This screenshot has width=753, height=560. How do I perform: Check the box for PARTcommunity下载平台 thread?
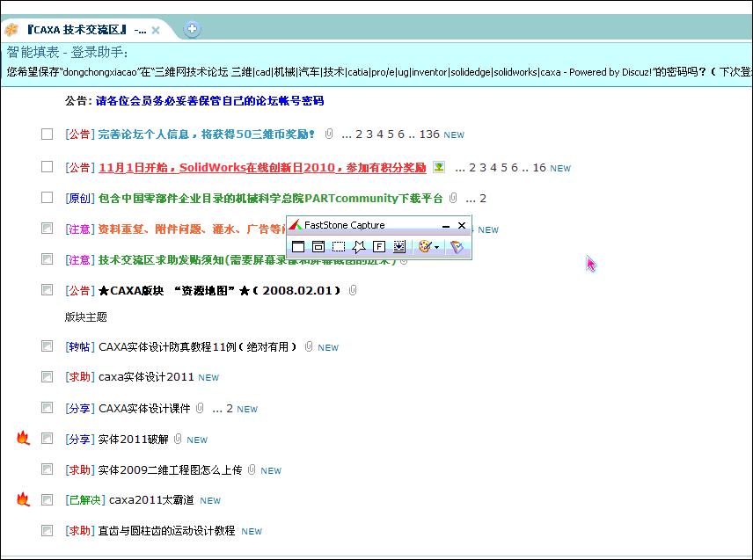48,197
